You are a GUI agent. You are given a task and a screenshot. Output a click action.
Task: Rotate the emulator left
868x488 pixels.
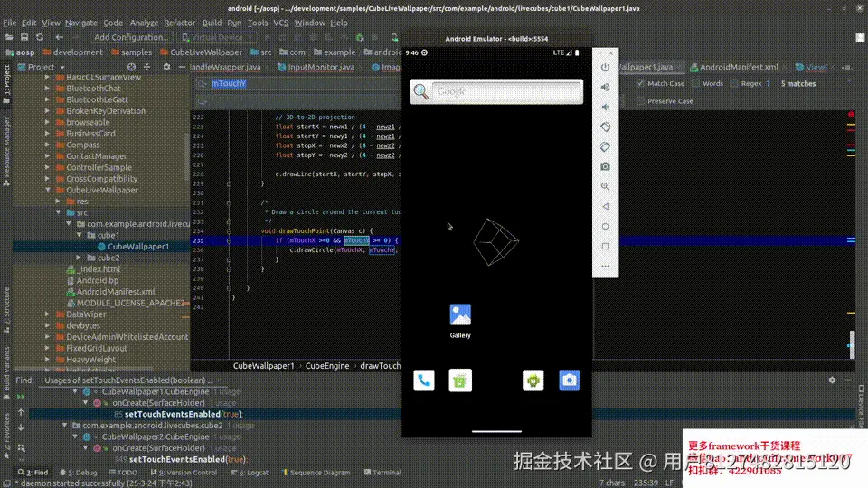pos(605,127)
